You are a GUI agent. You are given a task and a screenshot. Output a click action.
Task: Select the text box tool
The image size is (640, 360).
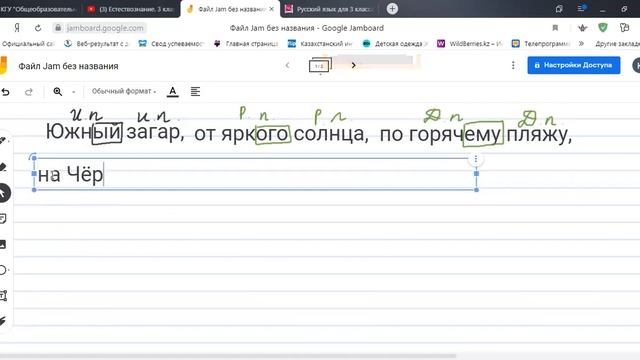pyautogui.click(x=3, y=296)
